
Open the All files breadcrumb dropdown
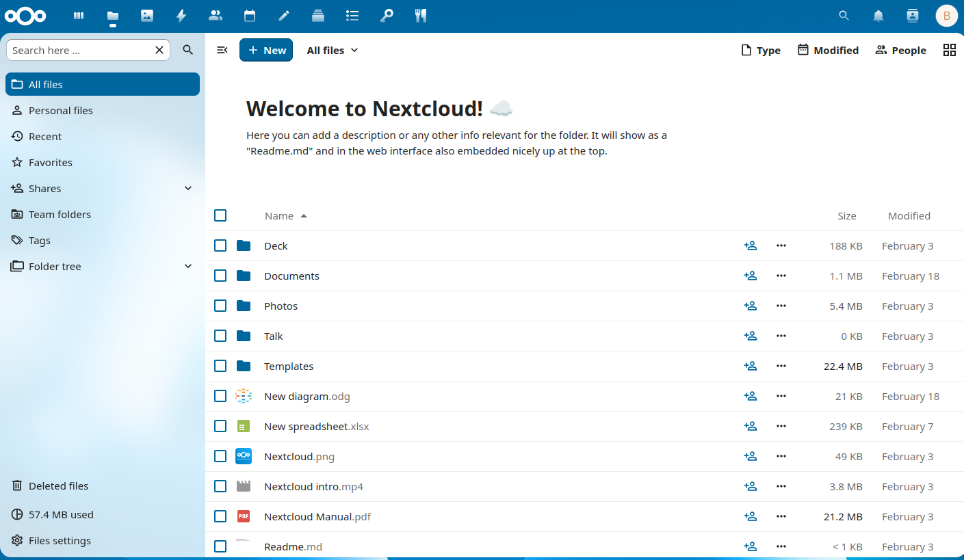pyautogui.click(x=333, y=50)
